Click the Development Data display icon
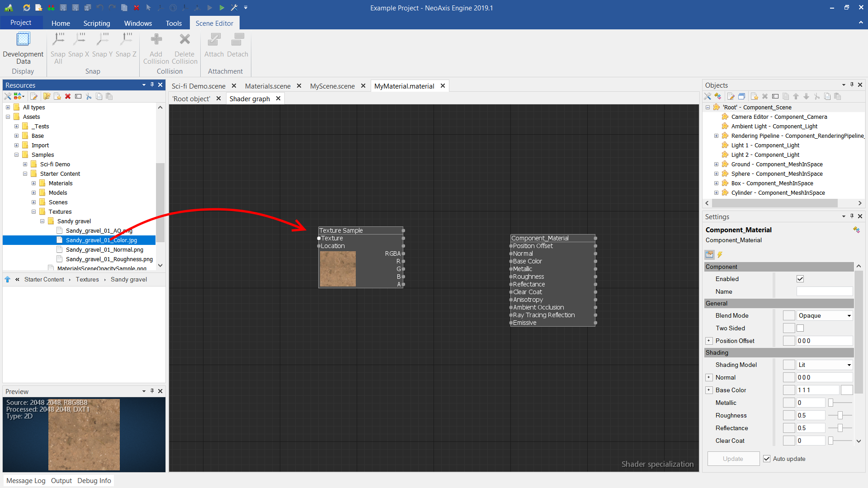The height and width of the screenshot is (488, 868). tap(23, 40)
